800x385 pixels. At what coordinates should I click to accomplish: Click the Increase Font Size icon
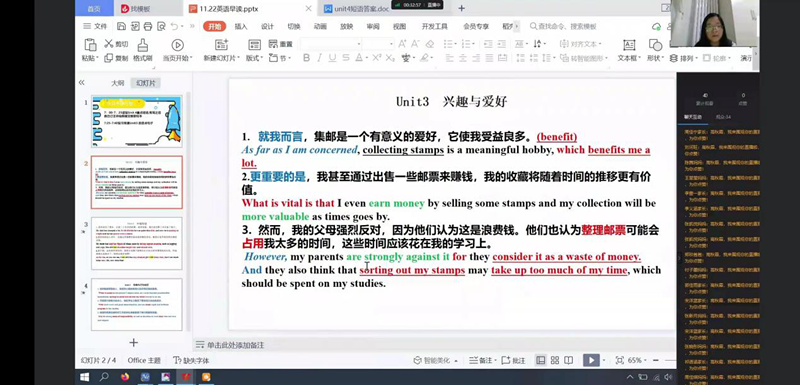tap(402, 44)
